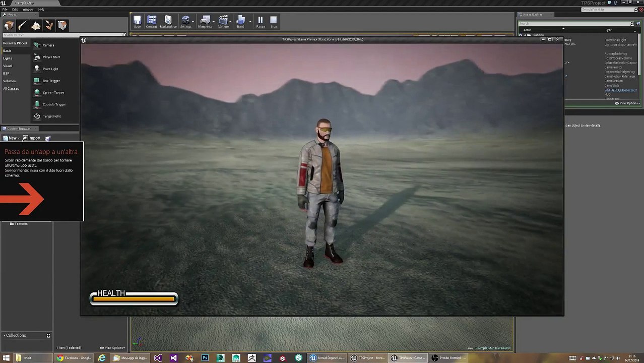The width and height of the screenshot is (644, 363).
Task: Choose the All Classes category
Action: coord(11,89)
